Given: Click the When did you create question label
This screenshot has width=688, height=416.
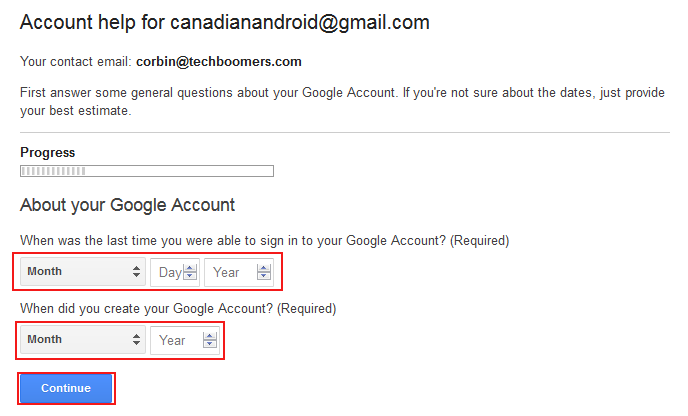Looking at the screenshot, I should 178,309.
